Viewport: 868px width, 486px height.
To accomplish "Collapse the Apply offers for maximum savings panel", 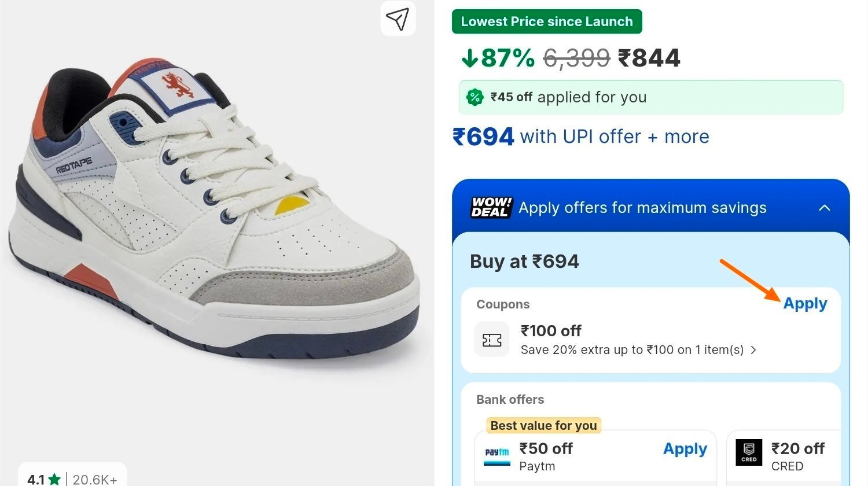I will pyautogui.click(x=825, y=208).
